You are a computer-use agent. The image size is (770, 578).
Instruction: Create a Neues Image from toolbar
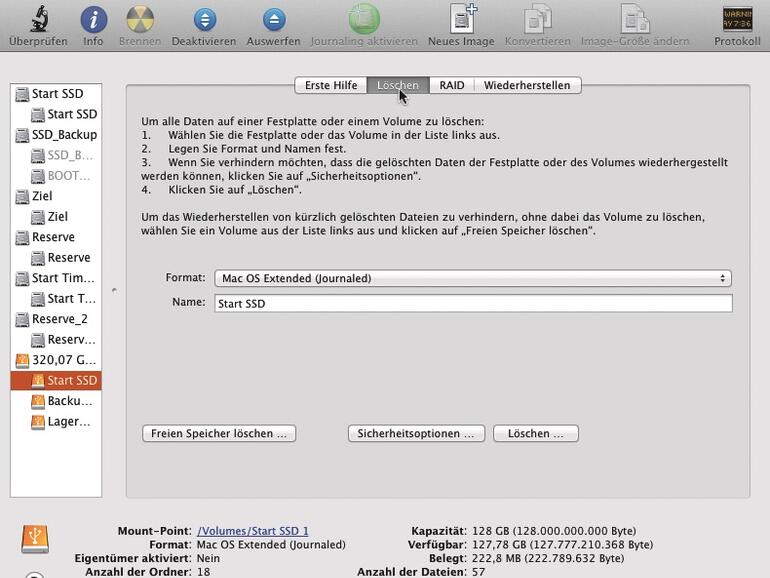pos(462,19)
